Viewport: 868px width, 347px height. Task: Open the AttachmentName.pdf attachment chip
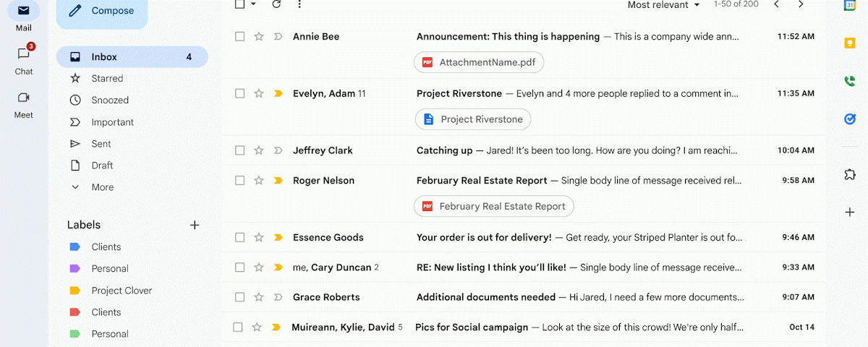[x=479, y=63]
